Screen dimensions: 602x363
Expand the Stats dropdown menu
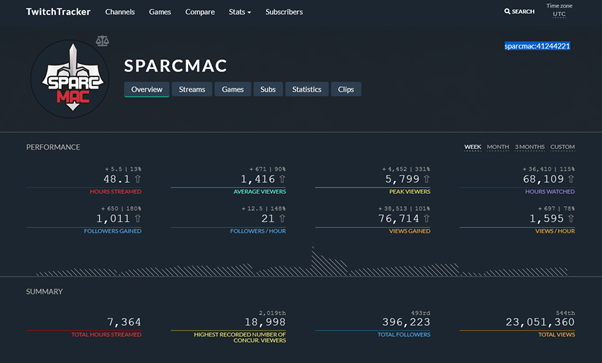(240, 12)
